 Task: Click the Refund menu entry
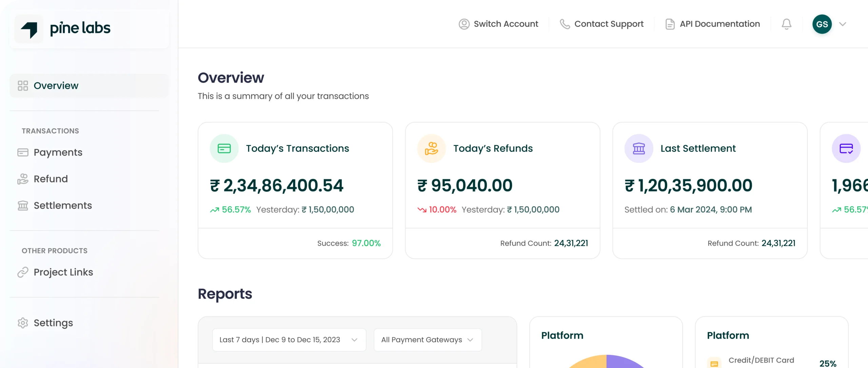pyautogui.click(x=50, y=179)
